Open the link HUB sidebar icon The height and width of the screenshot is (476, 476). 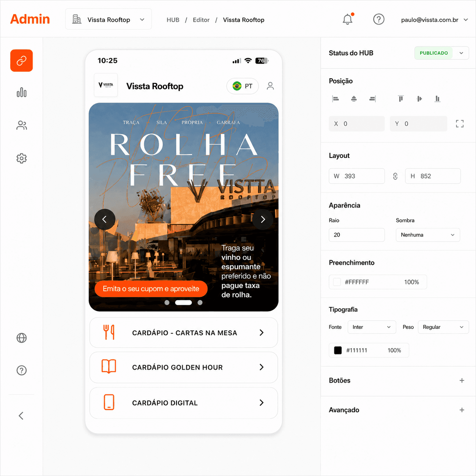(x=22, y=61)
